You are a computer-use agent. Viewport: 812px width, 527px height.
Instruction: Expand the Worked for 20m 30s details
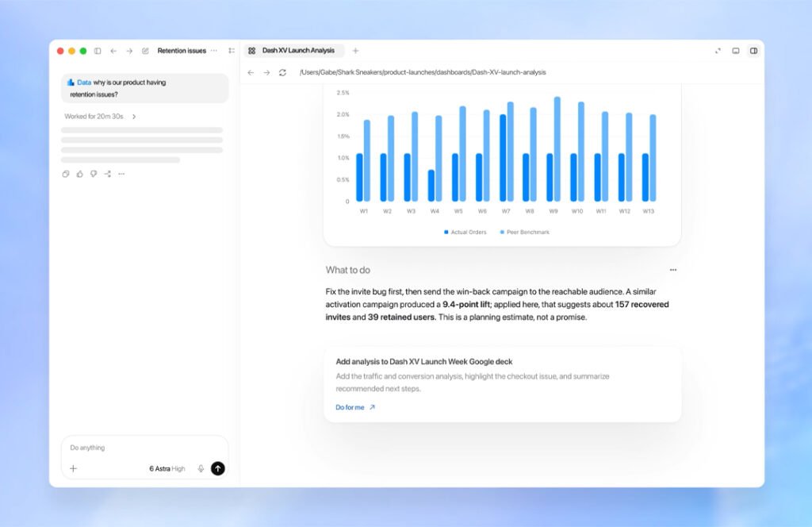point(100,117)
